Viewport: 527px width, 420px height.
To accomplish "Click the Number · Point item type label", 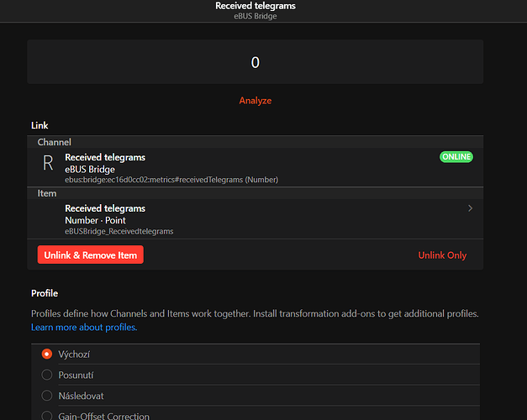I will [x=95, y=220].
